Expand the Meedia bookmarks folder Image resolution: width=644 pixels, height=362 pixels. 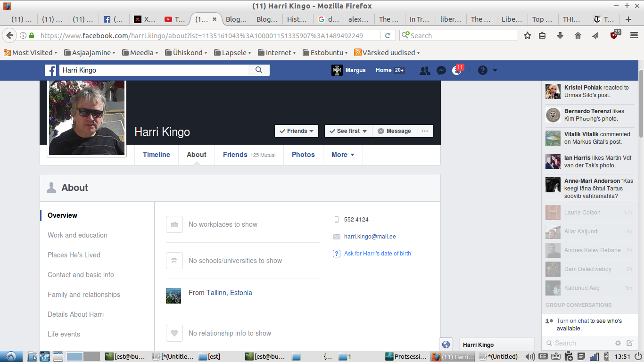click(x=140, y=53)
